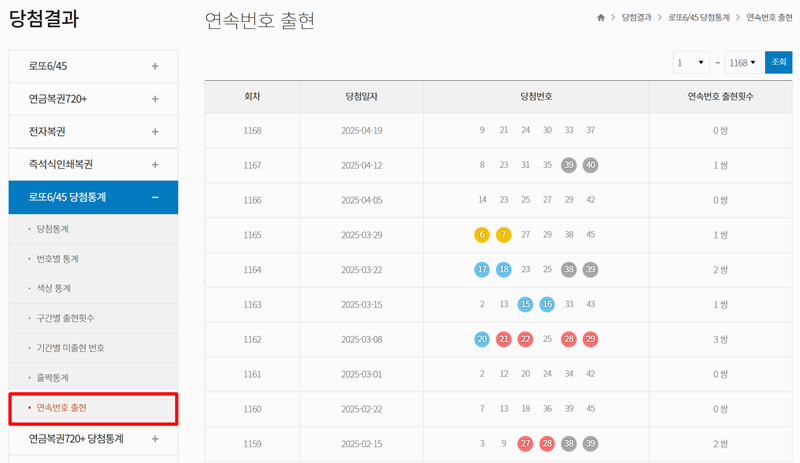The height and width of the screenshot is (463, 800).
Task: Open the 기간별 미출현 번호 submenu item
Action: click(70, 348)
